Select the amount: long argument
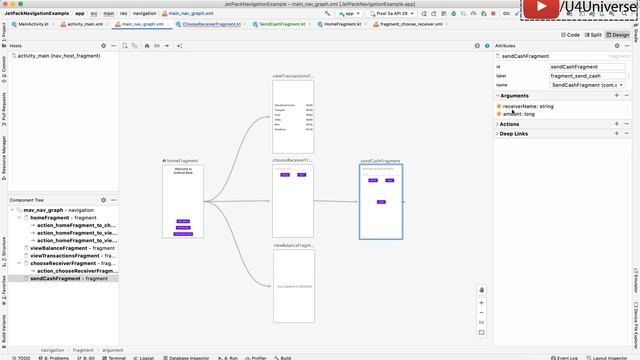The width and height of the screenshot is (640, 360). 519,114
